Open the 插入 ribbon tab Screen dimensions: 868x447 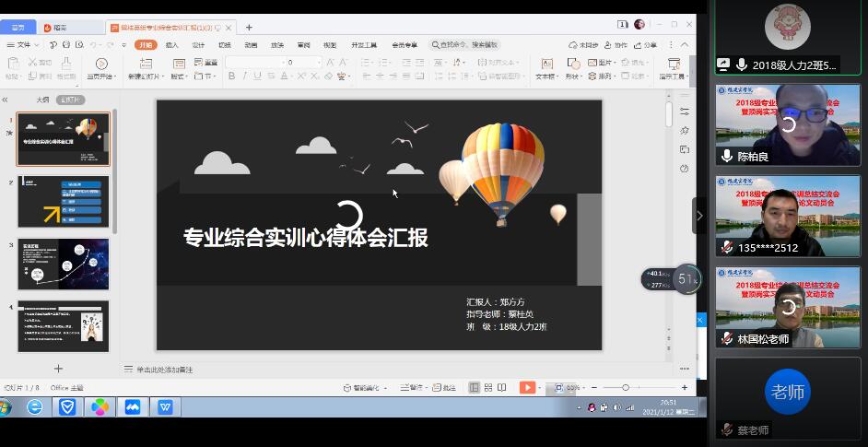pyautogui.click(x=172, y=44)
